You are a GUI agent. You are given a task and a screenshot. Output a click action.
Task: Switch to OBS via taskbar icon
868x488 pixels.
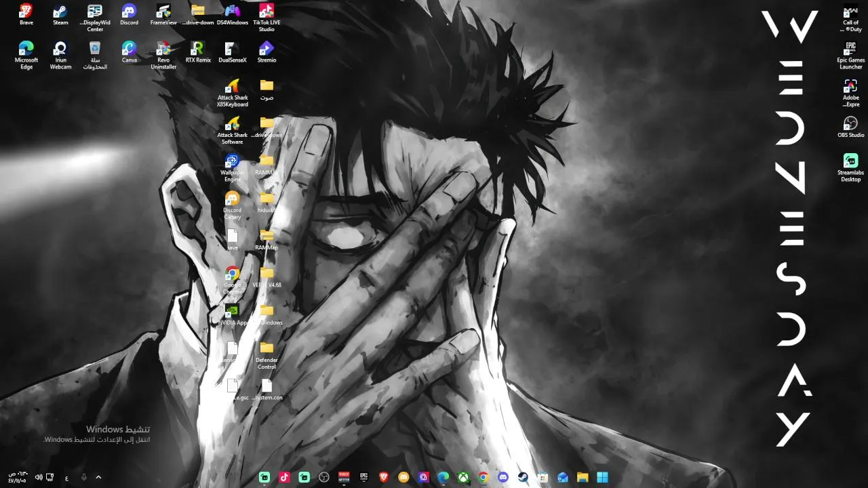click(x=324, y=477)
